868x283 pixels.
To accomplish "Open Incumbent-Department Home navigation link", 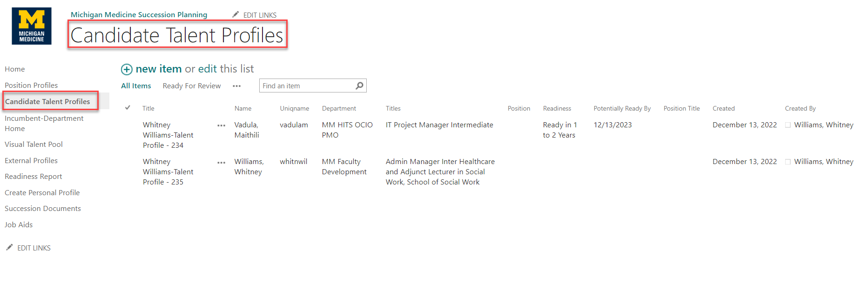I will click(x=44, y=124).
